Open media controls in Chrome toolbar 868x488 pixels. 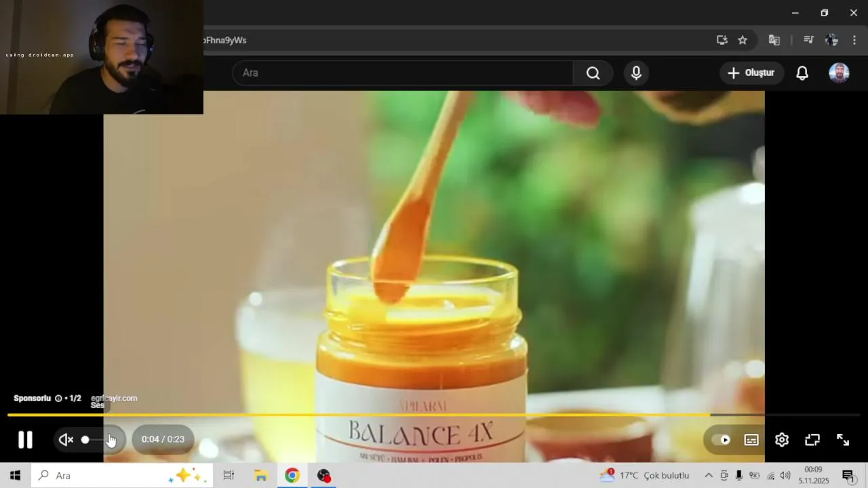[x=808, y=40]
